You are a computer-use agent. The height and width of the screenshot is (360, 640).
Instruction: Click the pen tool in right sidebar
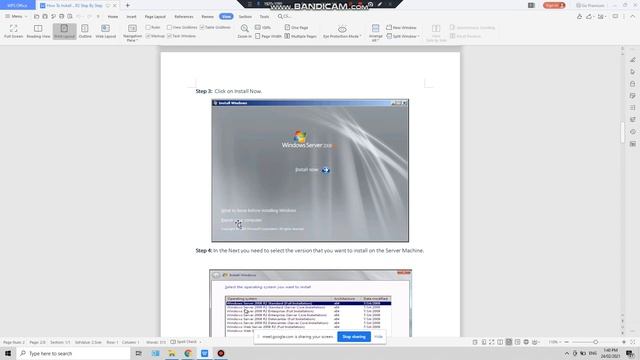(633, 60)
